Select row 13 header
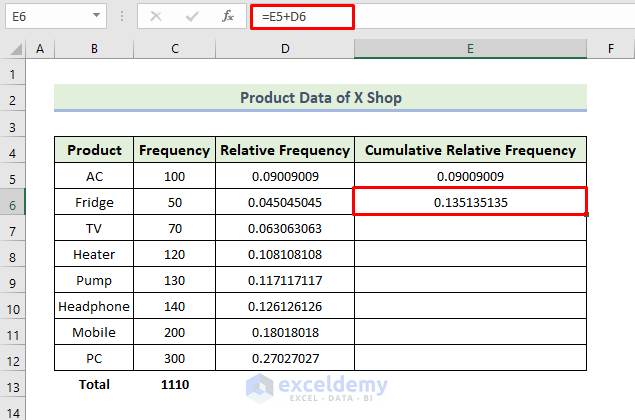The image size is (635, 420). tap(14, 384)
